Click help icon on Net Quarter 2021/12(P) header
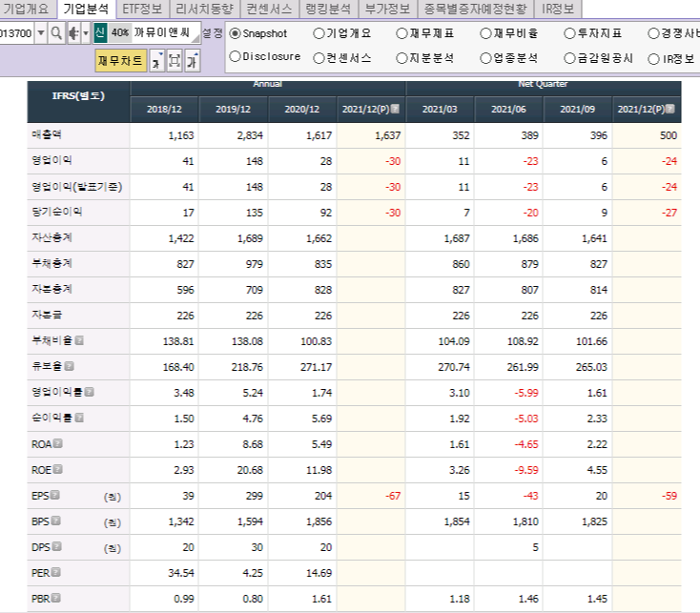 tap(670, 109)
